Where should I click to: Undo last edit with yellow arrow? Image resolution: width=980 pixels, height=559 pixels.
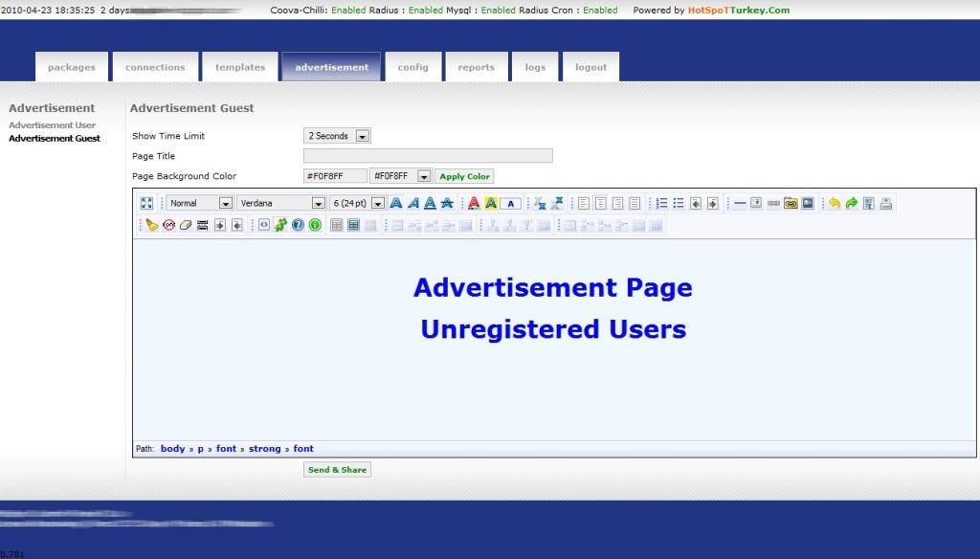click(x=835, y=203)
